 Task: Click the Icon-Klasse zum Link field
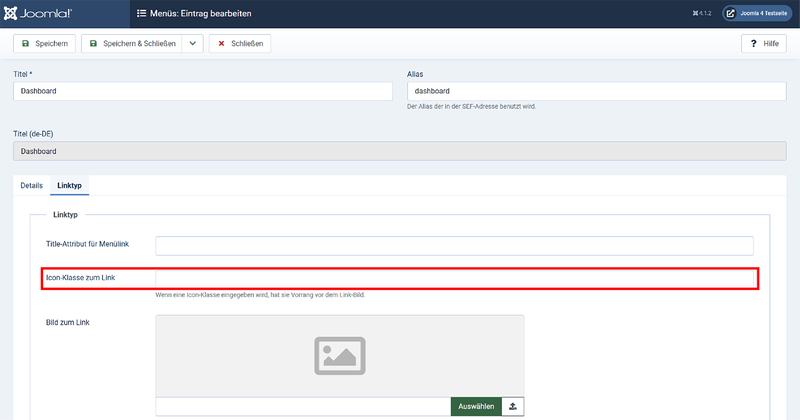click(454, 278)
